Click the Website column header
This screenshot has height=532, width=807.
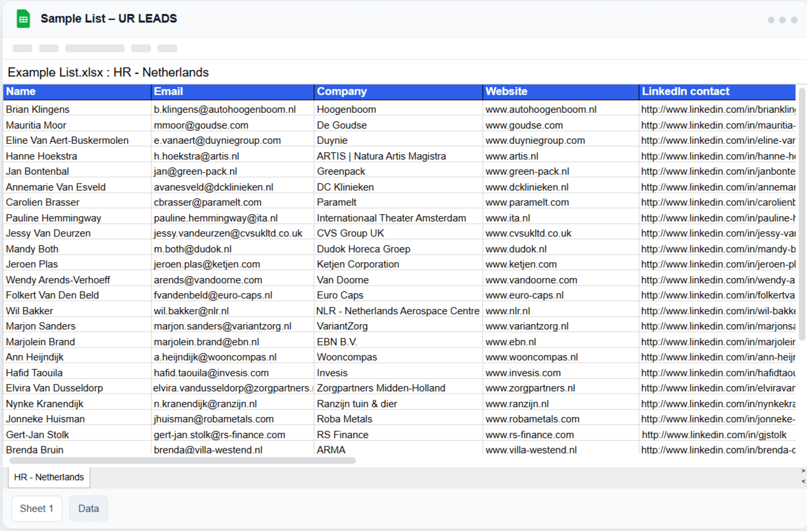pos(560,92)
